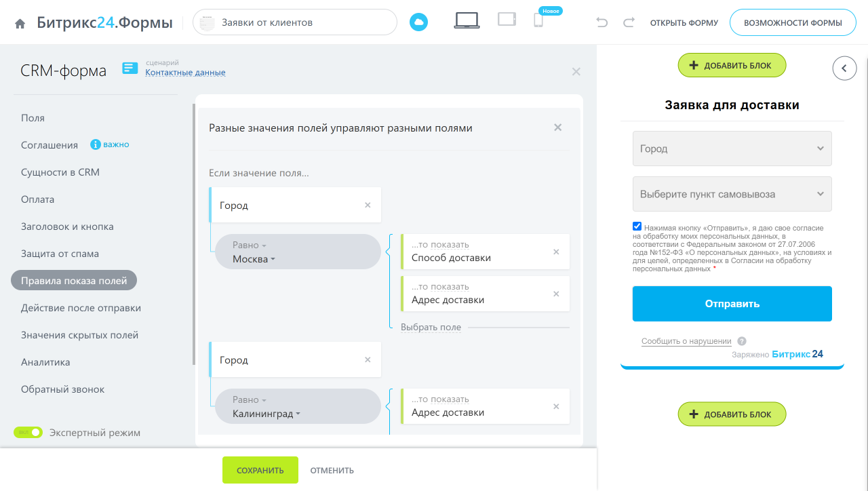Image resolution: width=868 pixels, height=491 pixels.
Task: Click the cloud save icon
Action: pos(418,22)
